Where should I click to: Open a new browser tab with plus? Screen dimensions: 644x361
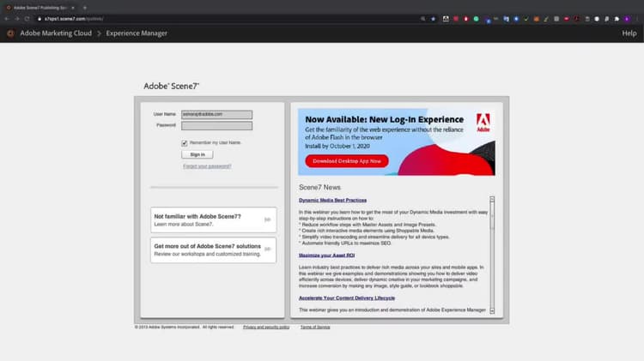[x=85, y=8]
